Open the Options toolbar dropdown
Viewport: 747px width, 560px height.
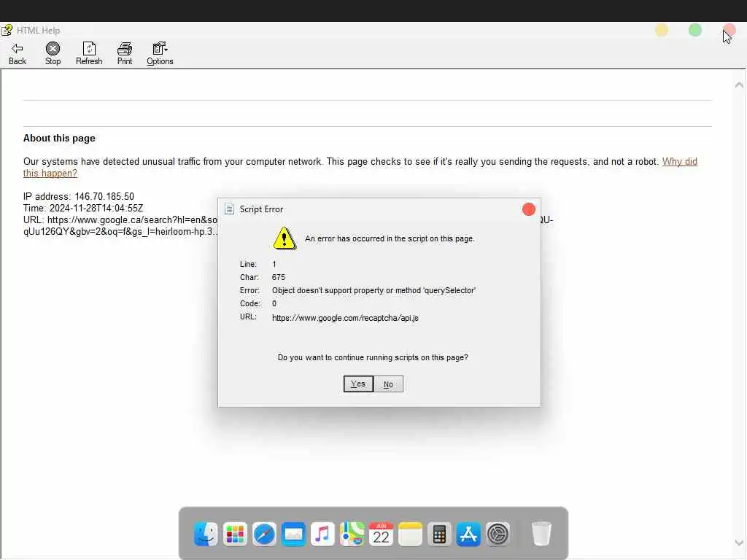(160, 54)
